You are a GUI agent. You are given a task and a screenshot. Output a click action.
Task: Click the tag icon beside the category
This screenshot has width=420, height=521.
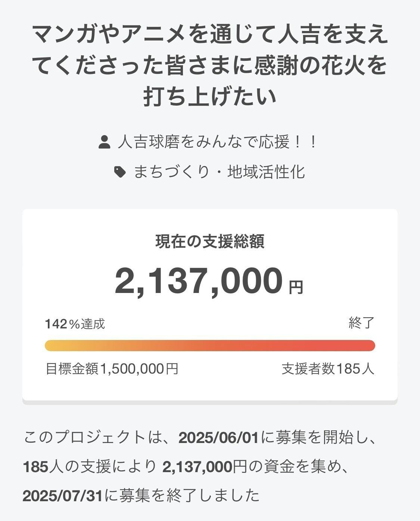(120, 172)
